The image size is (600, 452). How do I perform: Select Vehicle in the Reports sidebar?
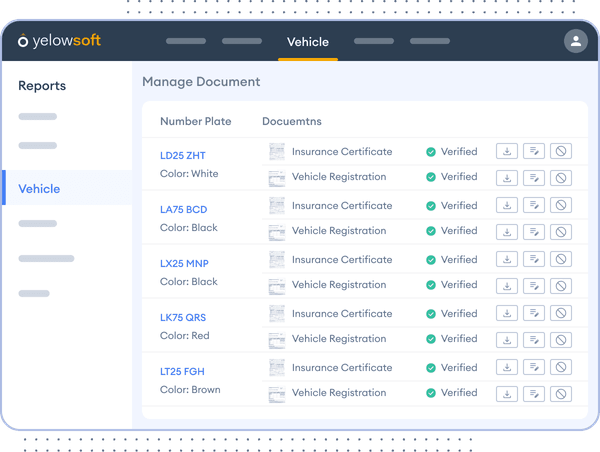click(40, 189)
